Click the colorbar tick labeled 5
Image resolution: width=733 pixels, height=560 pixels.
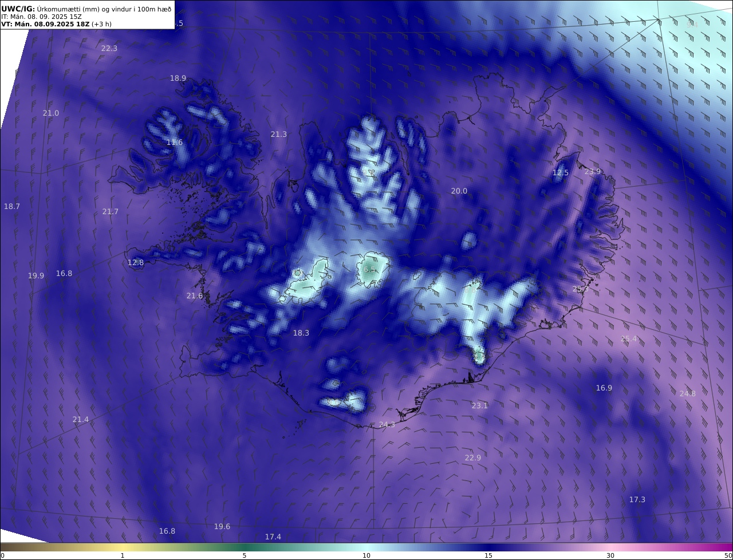(x=245, y=556)
